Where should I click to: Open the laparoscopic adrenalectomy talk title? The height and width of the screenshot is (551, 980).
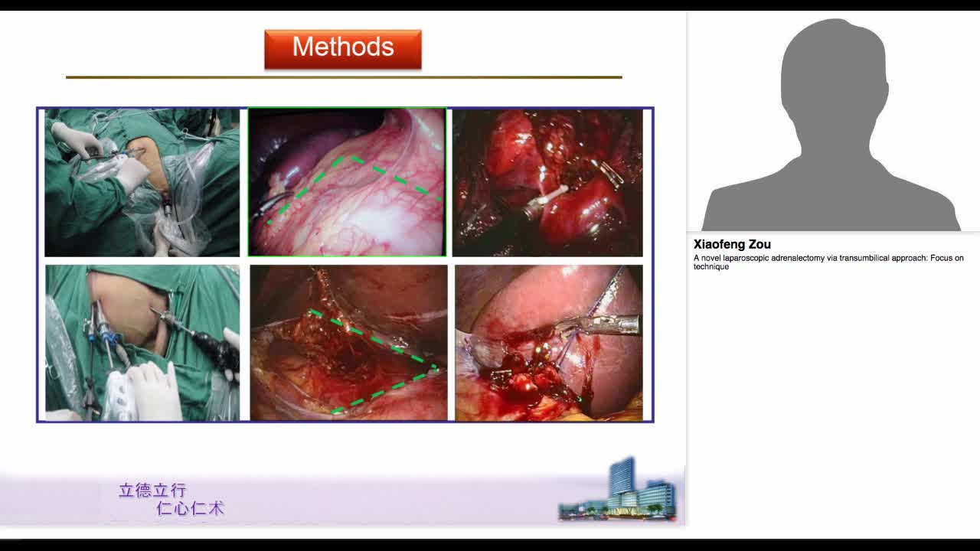827,258
